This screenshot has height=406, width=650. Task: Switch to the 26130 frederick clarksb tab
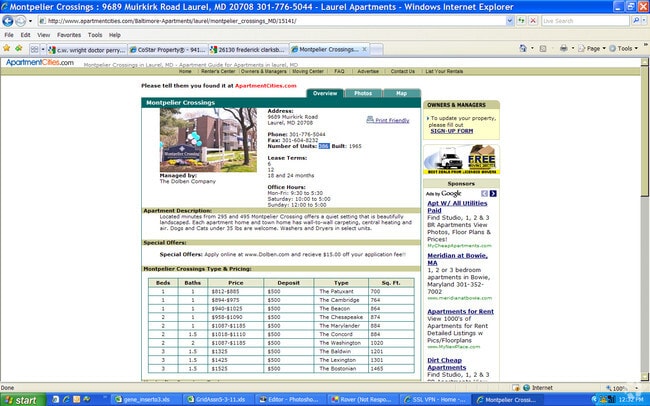(x=248, y=50)
